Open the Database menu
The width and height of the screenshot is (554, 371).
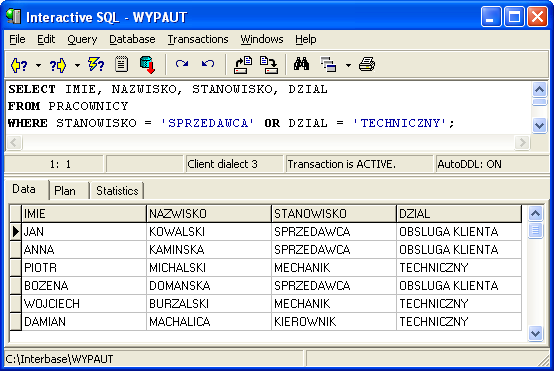132,39
